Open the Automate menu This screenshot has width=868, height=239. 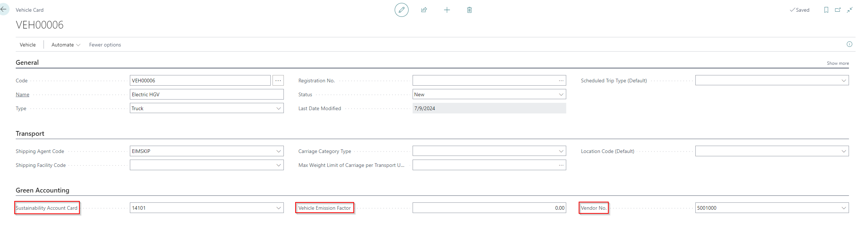65,45
